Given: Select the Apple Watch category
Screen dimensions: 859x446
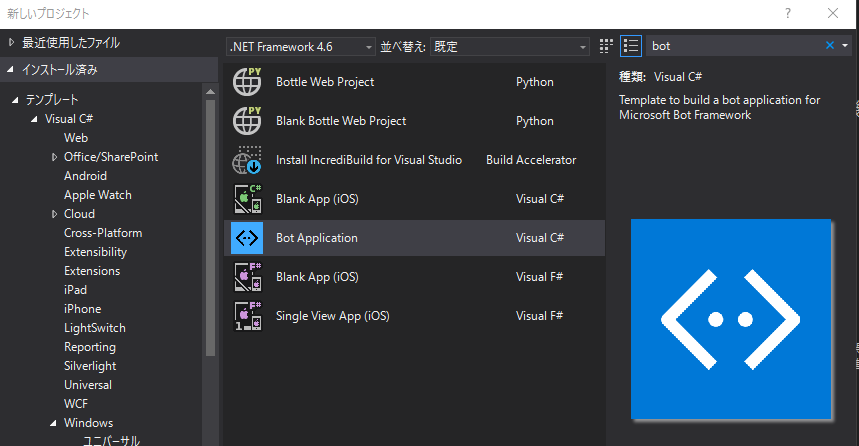Looking at the screenshot, I should click(98, 195).
